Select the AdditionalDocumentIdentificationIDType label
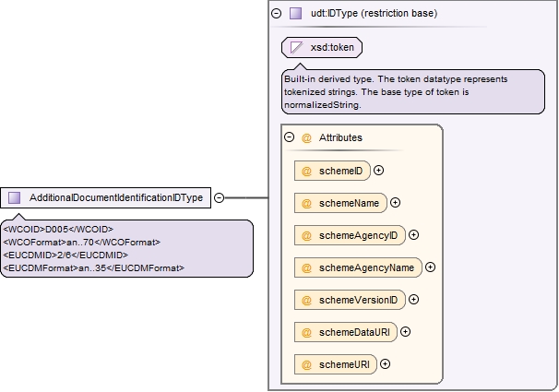 [116, 197]
